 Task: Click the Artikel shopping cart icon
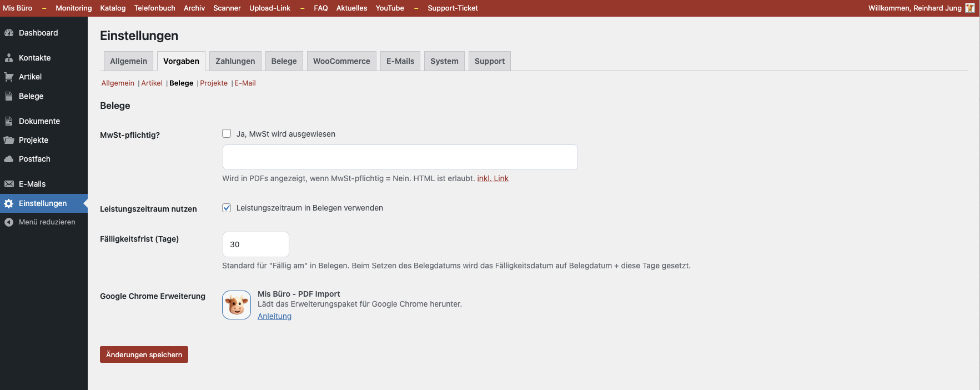(x=9, y=77)
